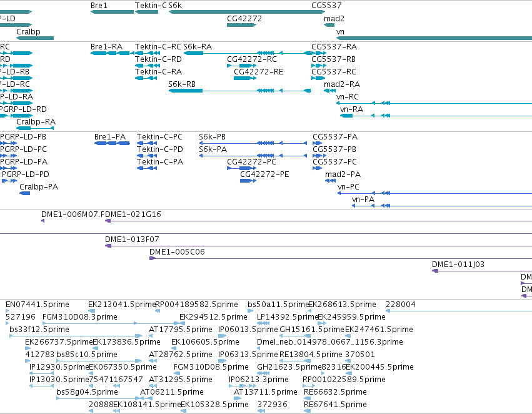Click the FGM310D08.3prime EST label
The width and height of the screenshot is (532, 414).
(80, 317)
